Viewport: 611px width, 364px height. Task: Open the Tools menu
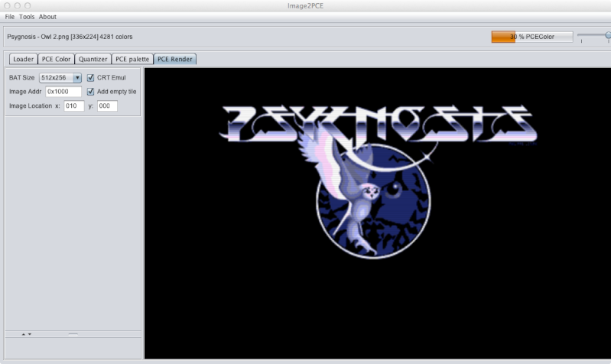pos(27,17)
